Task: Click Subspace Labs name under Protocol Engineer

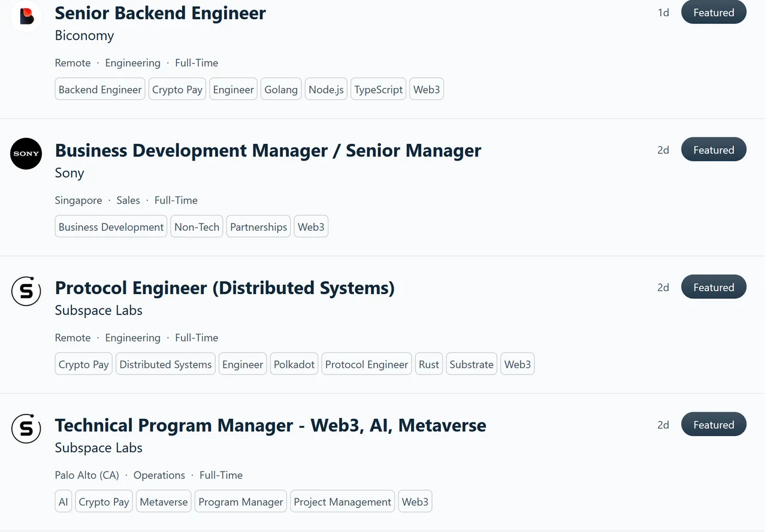Action: click(x=99, y=310)
